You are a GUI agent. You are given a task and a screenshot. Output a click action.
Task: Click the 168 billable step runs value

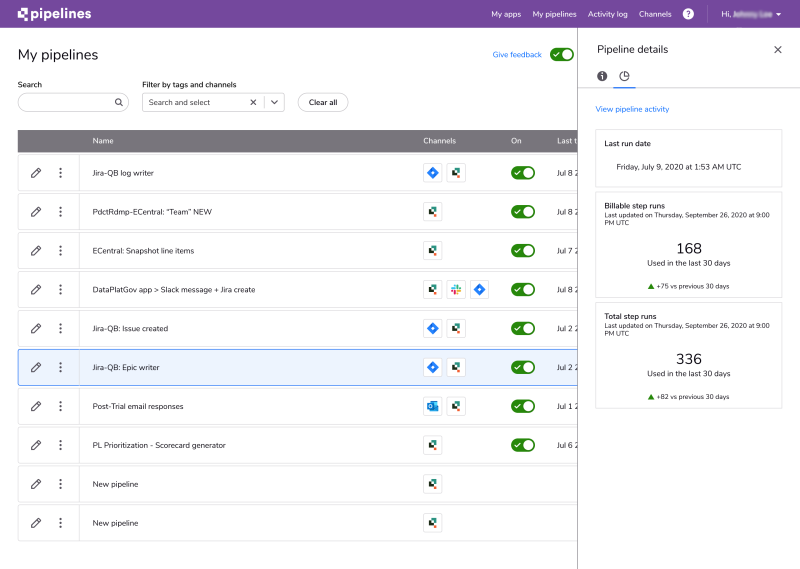(689, 249)
